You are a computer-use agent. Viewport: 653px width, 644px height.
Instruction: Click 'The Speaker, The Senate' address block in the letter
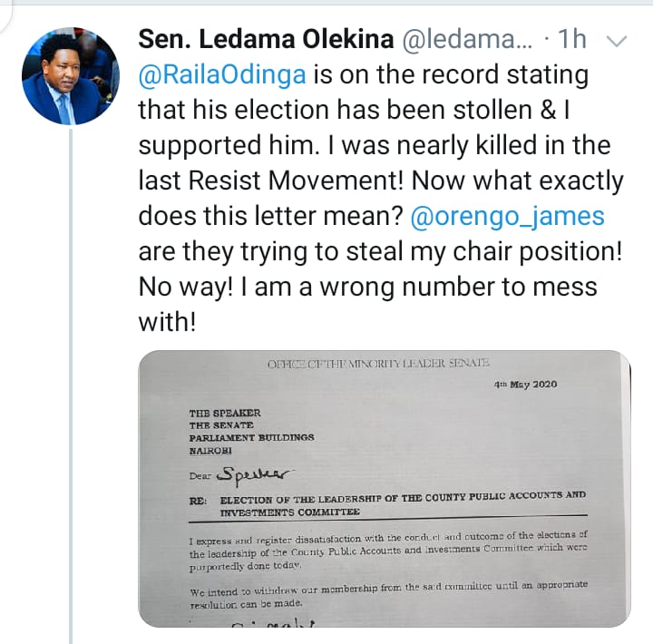tap(250, 431)
